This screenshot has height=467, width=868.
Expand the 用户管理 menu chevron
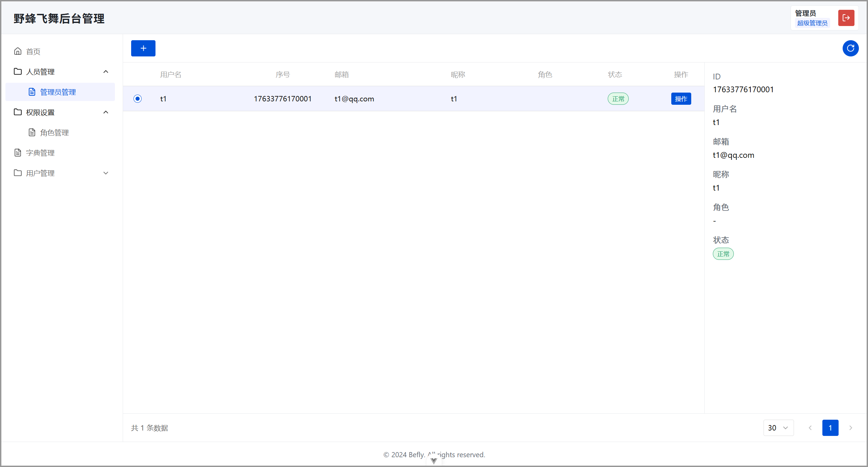point(106,173)
